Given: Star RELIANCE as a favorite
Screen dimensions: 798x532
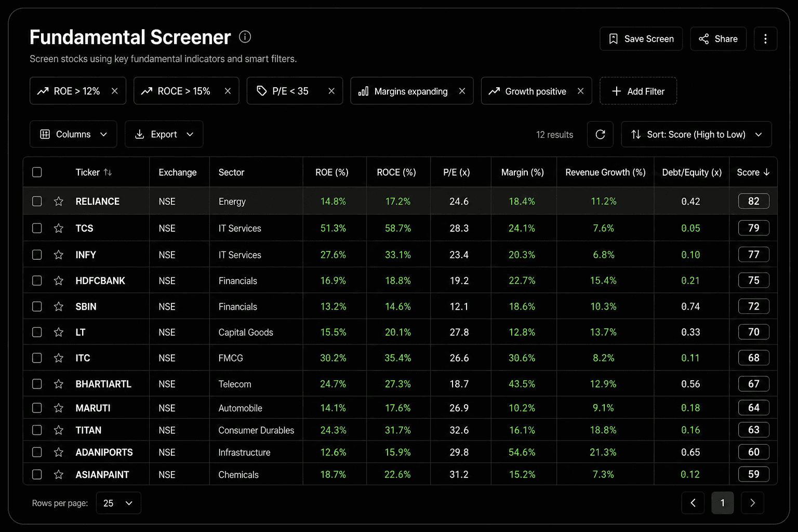Looking at the screenshot, I should pos(59,201).
